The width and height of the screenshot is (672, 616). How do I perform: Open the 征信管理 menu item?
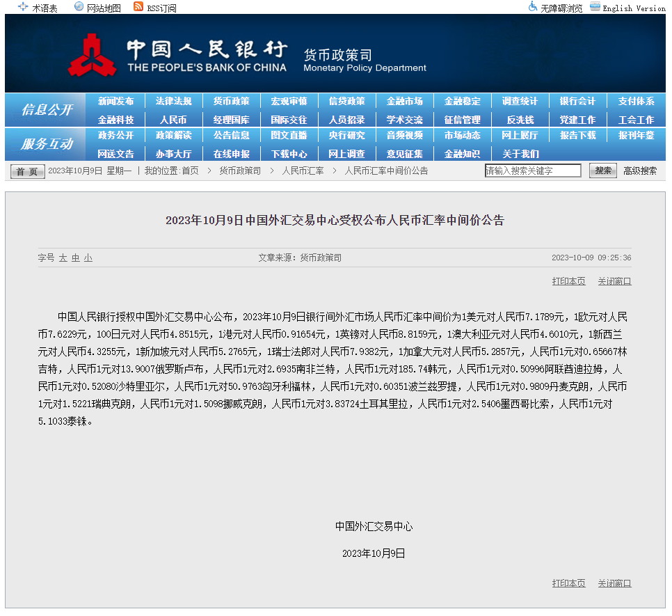click(463, 120)
